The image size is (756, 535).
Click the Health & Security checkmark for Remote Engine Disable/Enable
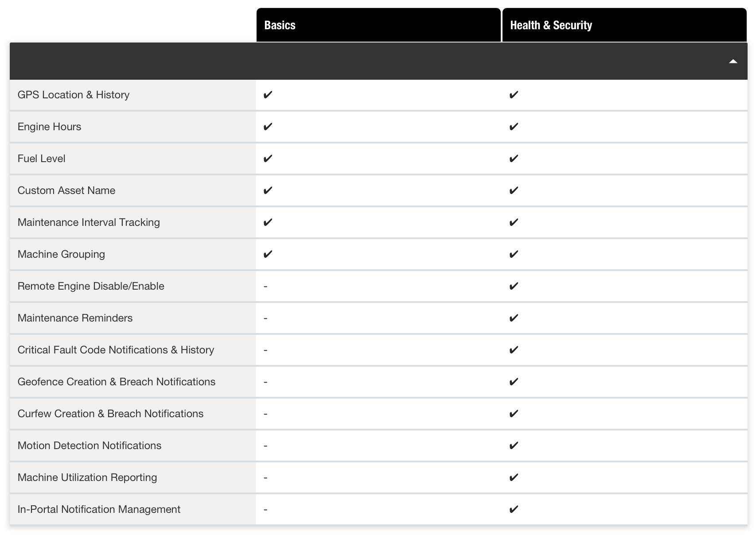pyautogui.click(x=514, y=286)
